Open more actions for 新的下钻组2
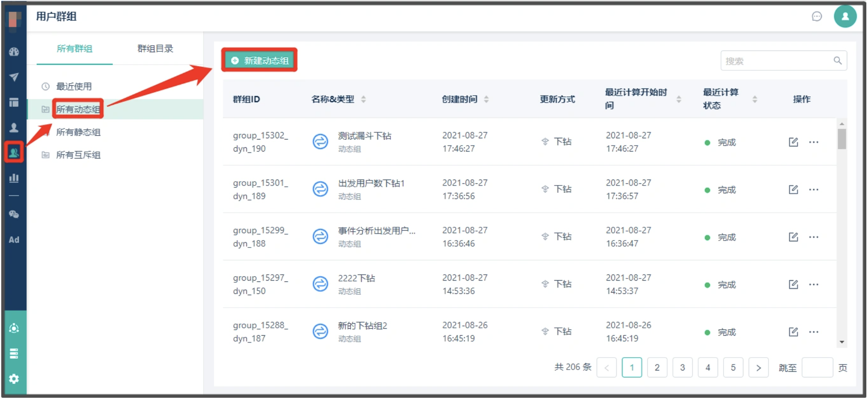Screen dimensions: 868x399 coord(814,332)
